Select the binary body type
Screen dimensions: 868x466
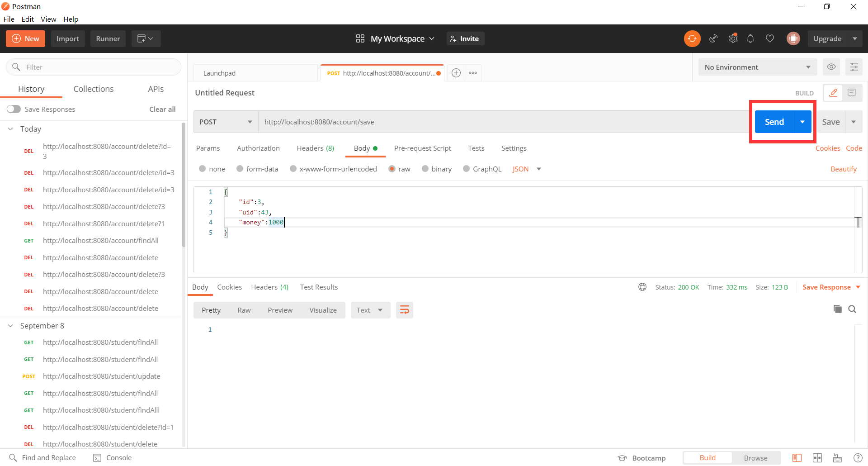pyautogui.click(x=425, y=169)
